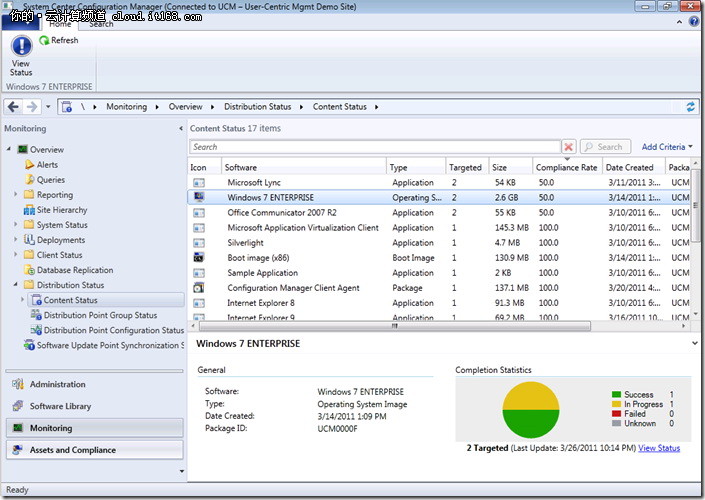
Task: Click the Windows 7 ENTERPRISE row icon
Action: [x=199, y=198]
